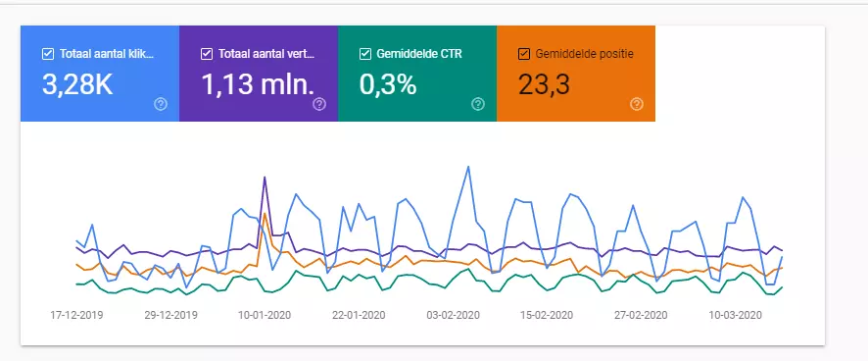Click the 22-01-2020 axis date label
The image size is (868, 361).
359,315
